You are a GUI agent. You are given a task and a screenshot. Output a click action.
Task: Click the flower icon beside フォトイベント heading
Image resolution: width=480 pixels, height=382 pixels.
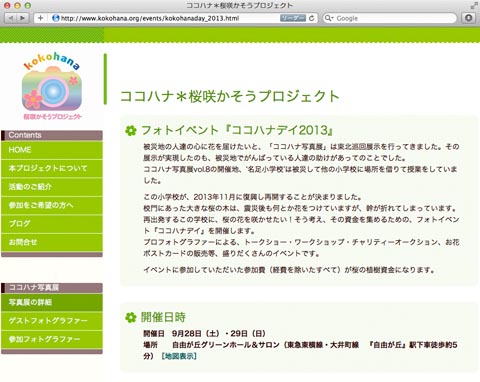131,130
